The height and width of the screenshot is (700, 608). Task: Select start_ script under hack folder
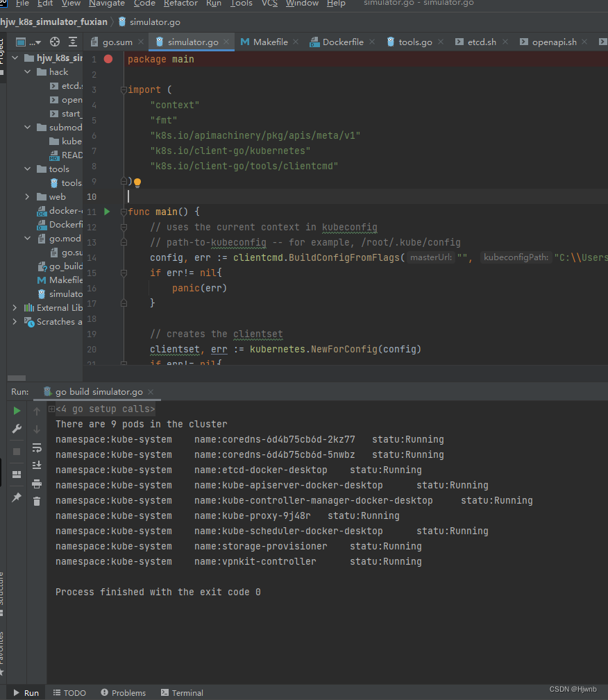coord(66,113)
